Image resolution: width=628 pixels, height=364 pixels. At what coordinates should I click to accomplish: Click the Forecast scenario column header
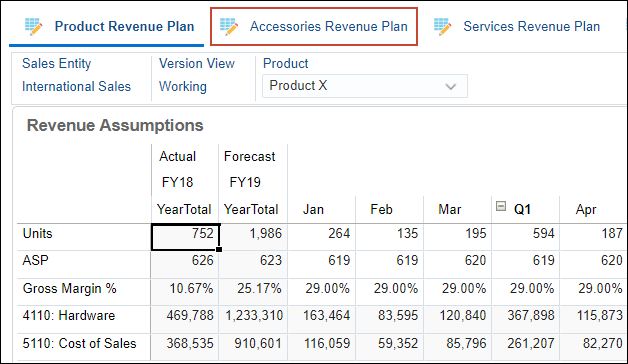[x=250, y=157]
